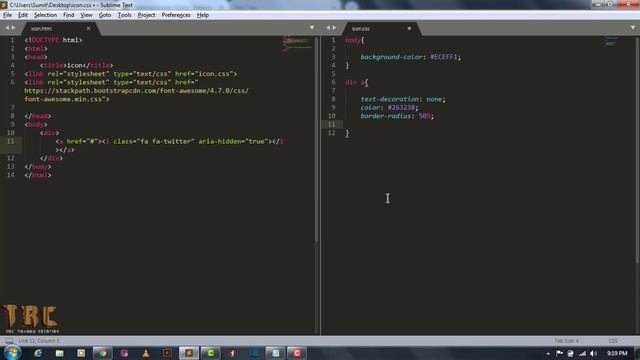Click the font-awesome.min.css URL line
This screenshot has height=360, width=640.
[67, 99]
